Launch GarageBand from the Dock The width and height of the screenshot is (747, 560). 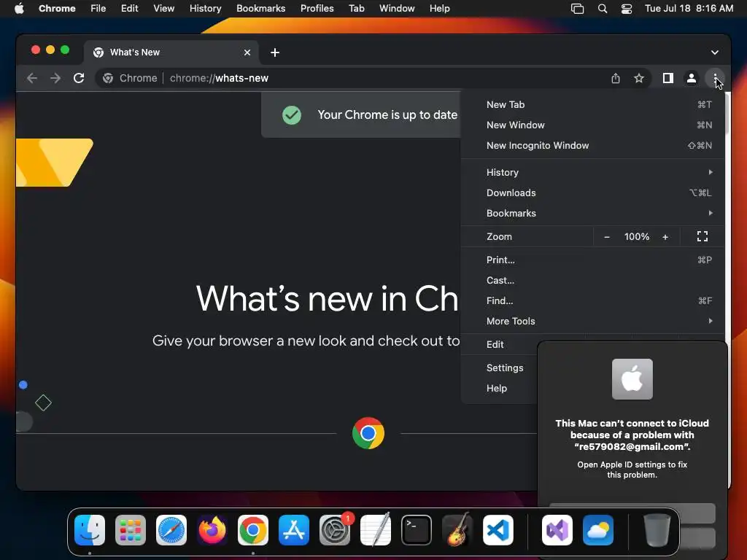457,530
